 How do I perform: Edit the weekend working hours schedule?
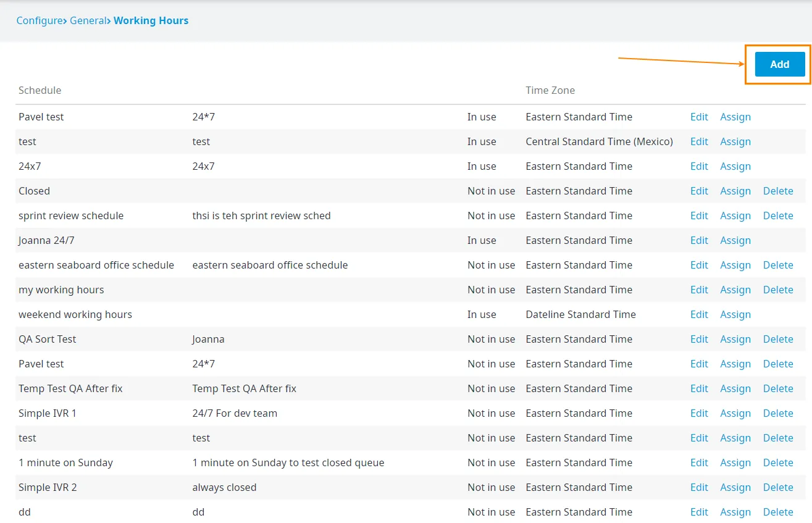coord(699,314)
